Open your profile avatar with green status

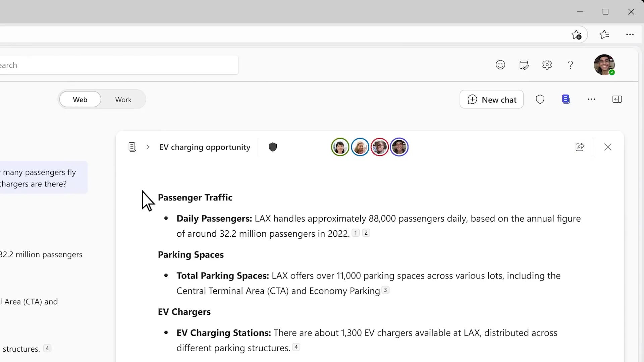[x=604, y=65]
